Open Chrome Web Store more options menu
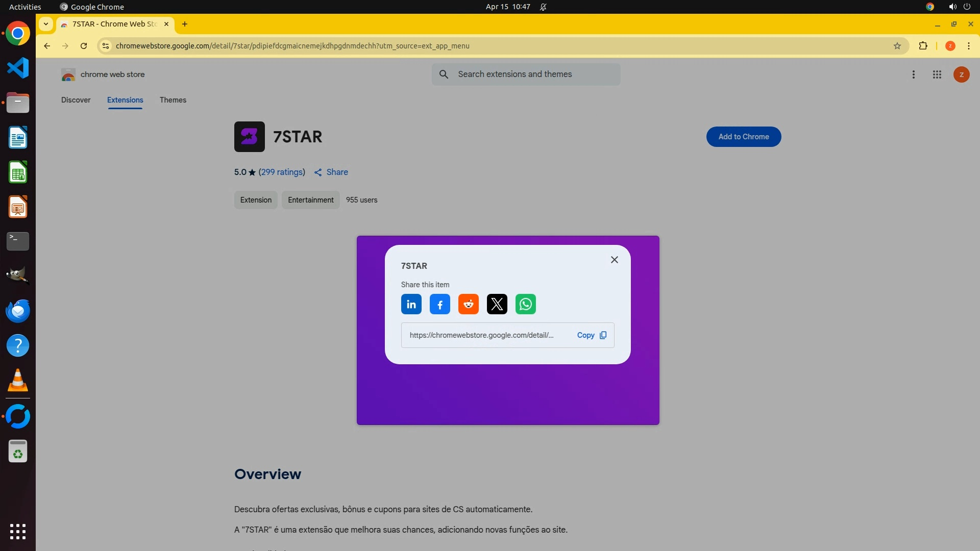The height and width of the screenshot is (551, 980). (x=913, y=74)
